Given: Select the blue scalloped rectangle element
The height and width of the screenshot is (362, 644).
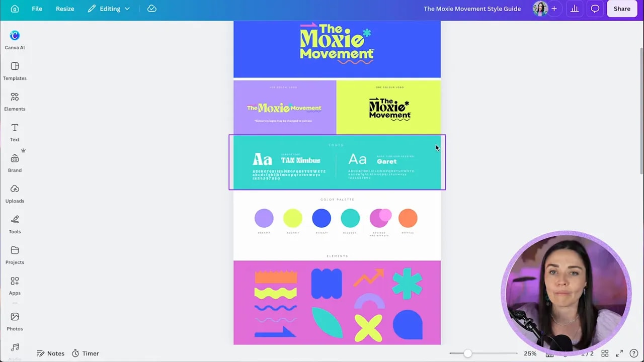Looking at the screenshot, I should click(x=327, y=284).
